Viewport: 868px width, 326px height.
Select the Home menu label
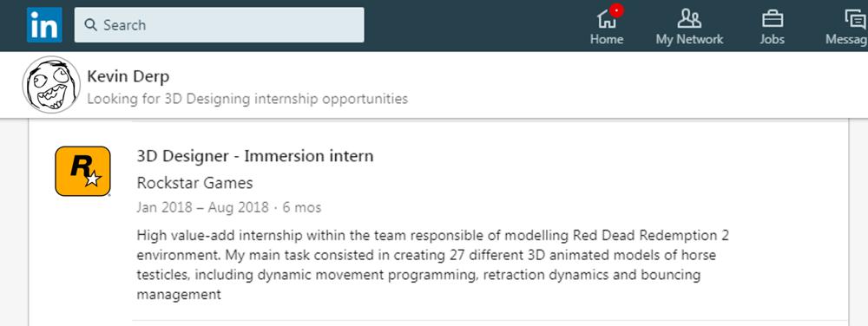click(607, 39)
